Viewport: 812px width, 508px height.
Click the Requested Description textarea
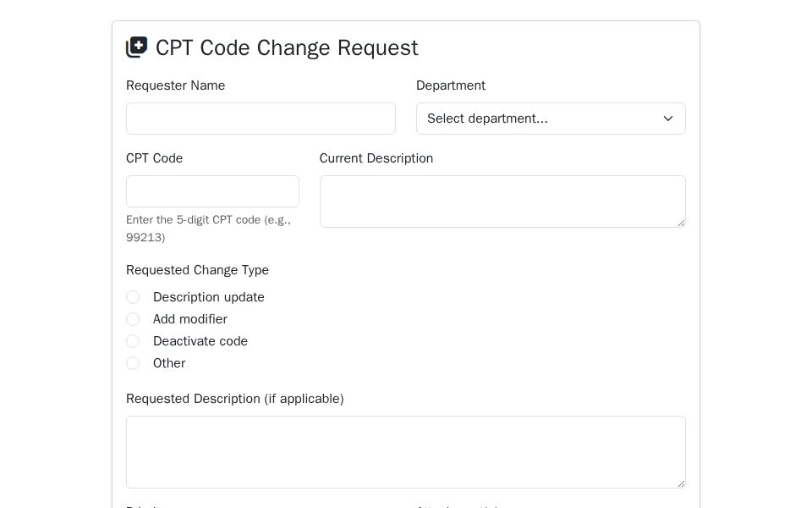pyautogui.click(x=406, y=451)
